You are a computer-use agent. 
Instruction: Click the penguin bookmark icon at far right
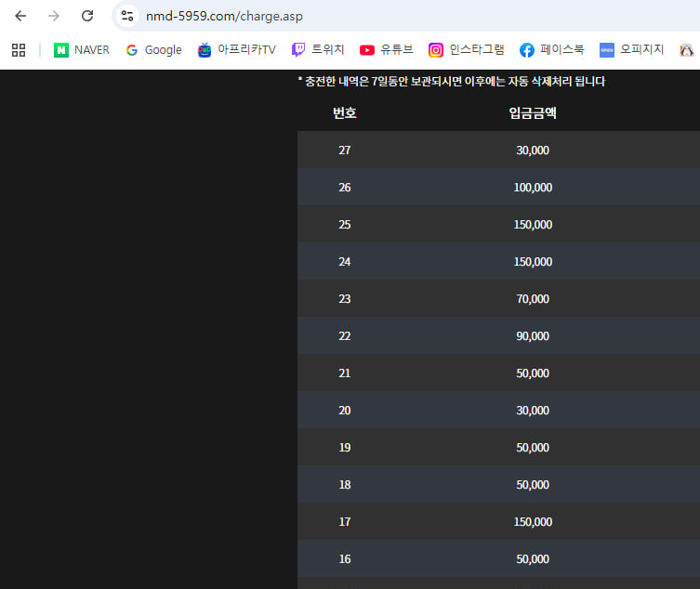687,50
